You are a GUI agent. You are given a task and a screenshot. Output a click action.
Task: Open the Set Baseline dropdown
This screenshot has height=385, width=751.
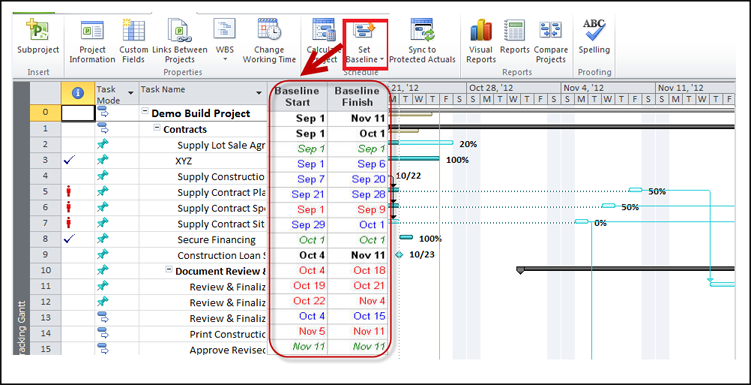pyautogui.click(x=365, y=44)
